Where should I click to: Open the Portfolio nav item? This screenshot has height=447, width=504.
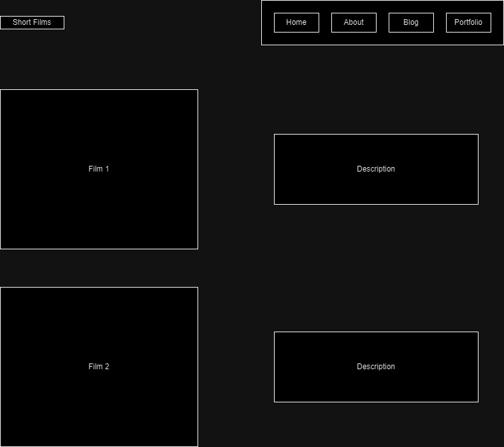click(x=468, y=22)
